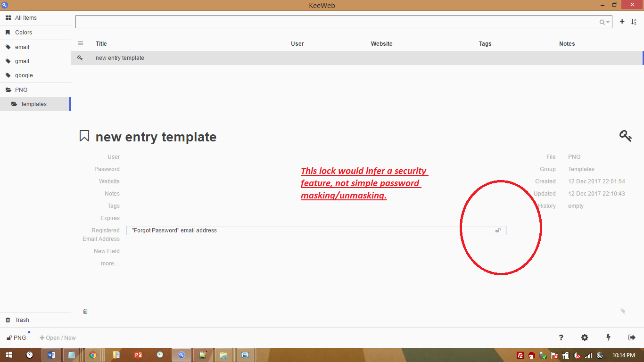This screenshot has height=362, width=644.
Task: Lock the workspace with the exit icon
Action: 632,337
